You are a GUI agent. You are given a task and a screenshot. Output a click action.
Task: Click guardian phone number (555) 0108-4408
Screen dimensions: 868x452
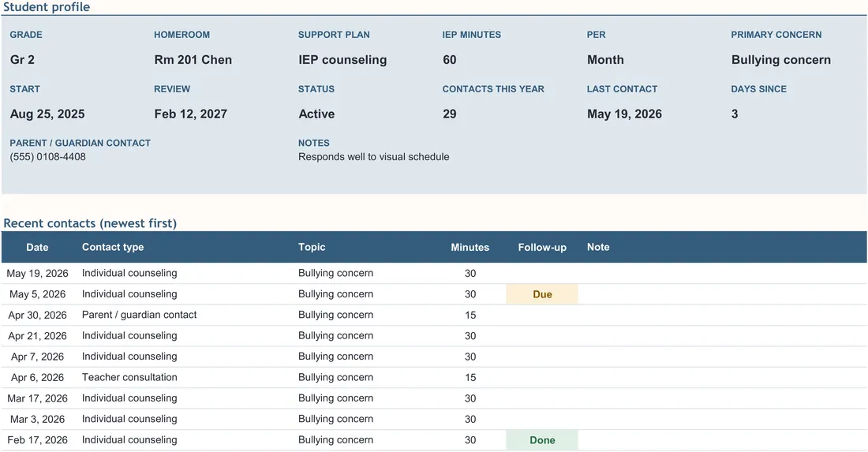(x=47, y=156)
